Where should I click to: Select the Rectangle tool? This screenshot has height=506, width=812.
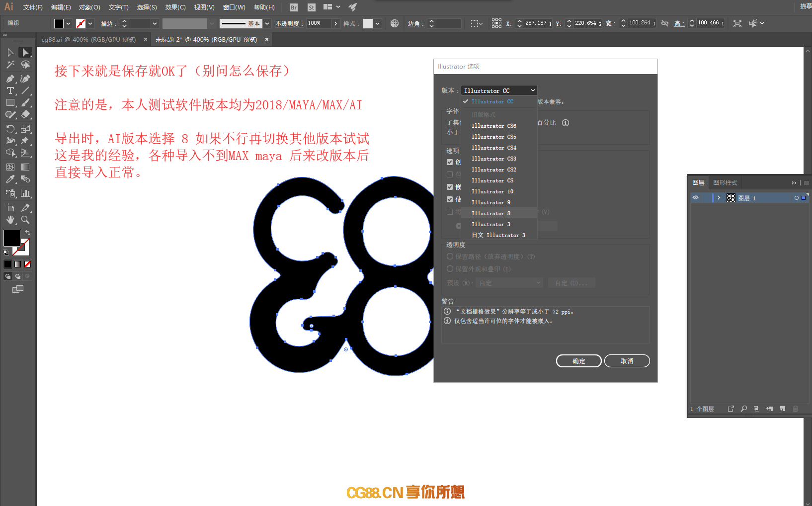coord(10,102)
